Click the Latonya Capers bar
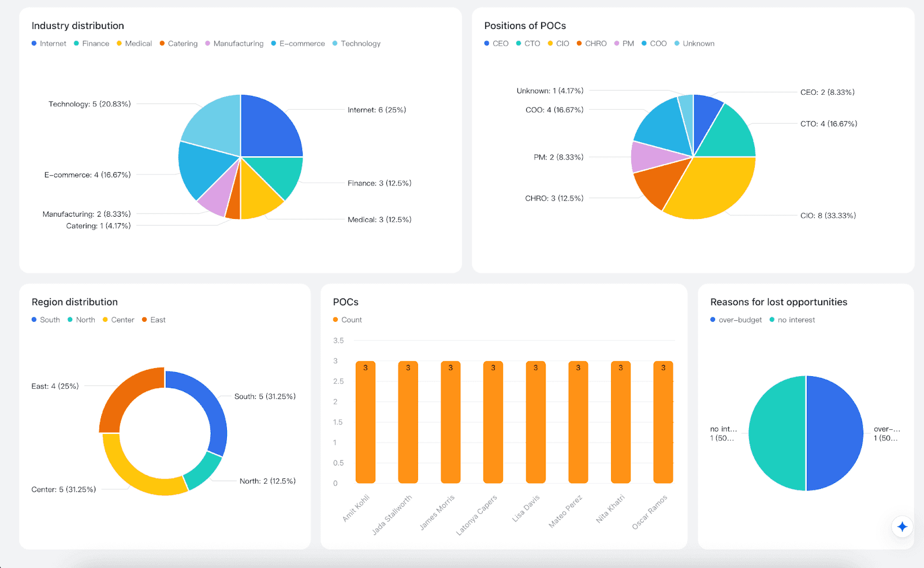 (493, 422)
